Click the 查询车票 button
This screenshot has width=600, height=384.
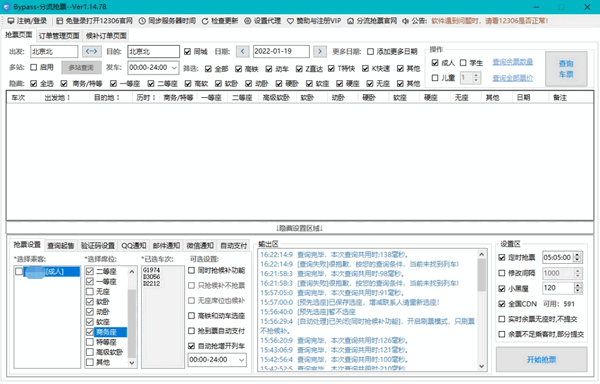(566, 69)
